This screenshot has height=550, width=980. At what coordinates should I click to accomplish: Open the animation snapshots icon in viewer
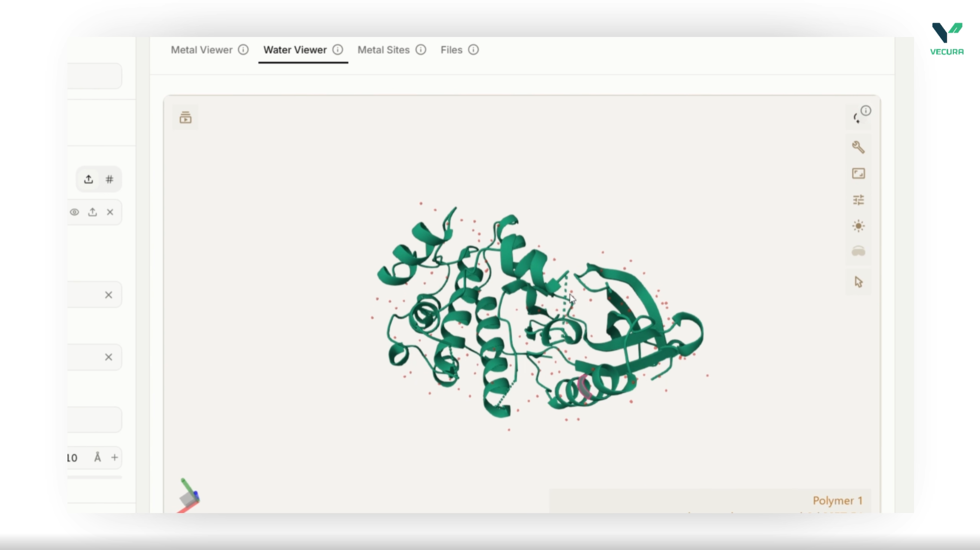(185, 118)
